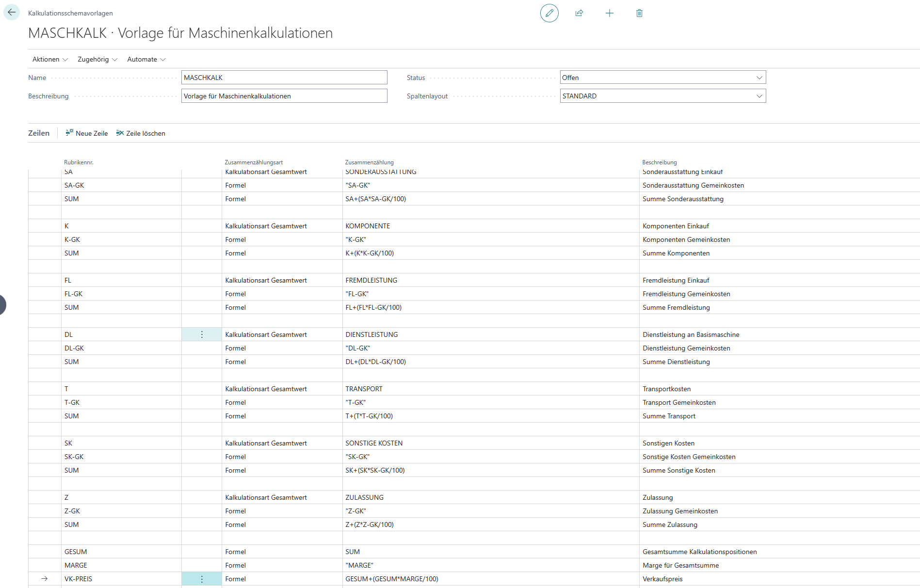Click into the Name field MASCHKALK
This screenshot has width=920, height=588.
click(284, 78)
